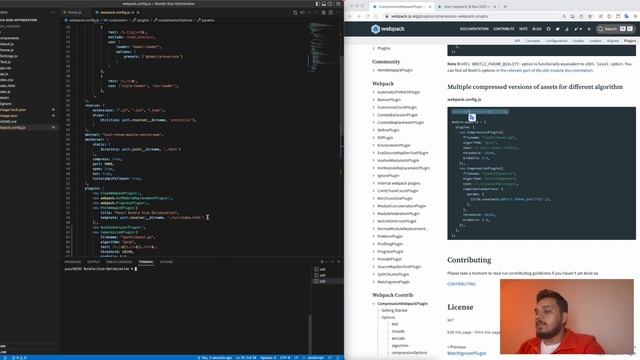Open the Explorer more actions ellipsis
Image resolution: width=640 pixels, height=360 pixels.
coord(53,13)
